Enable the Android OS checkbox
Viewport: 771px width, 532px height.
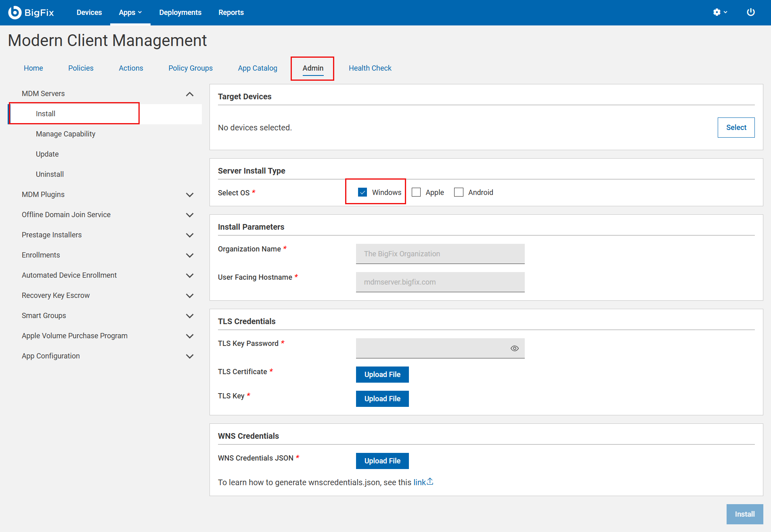click(459, 192)
